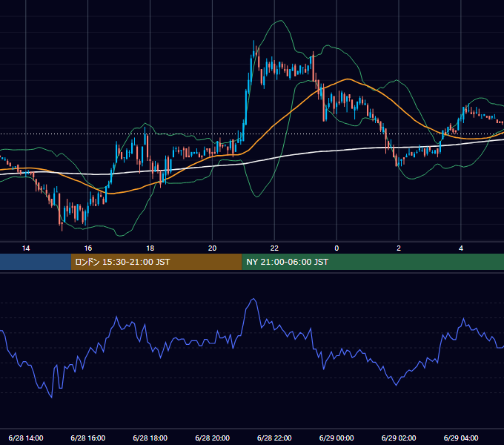This screenshot has height=445, width=504.
Task: Click the unlabeled blue session bar
Action: click(36, 262)
